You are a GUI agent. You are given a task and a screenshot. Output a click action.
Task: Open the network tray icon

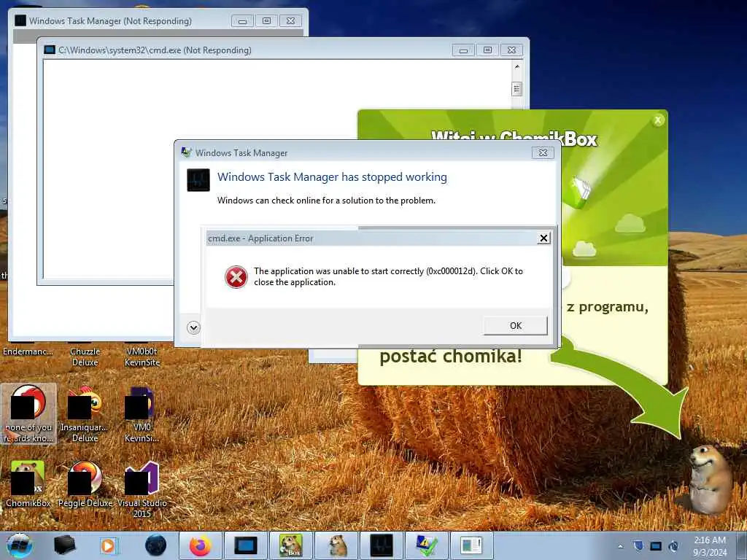(656, 545)
